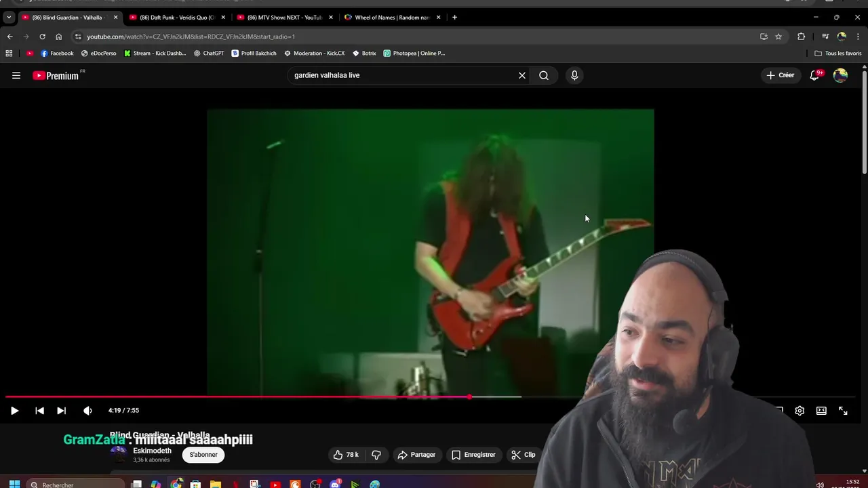
Task: Start voice search with microphone icon
Action: click(x=574, y=75)
